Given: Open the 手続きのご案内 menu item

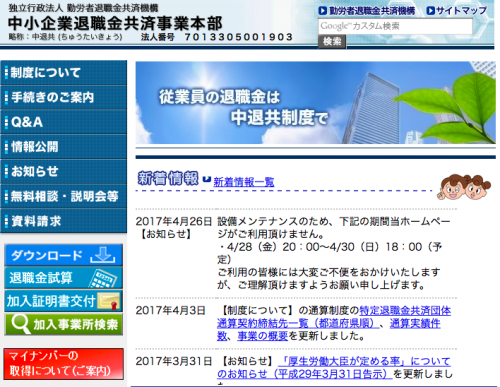Looking at the screenshot, I should tap(64, 97).
